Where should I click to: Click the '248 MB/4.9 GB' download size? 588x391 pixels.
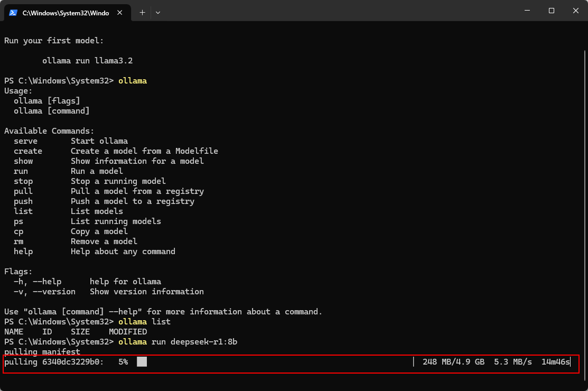point(453,362)
